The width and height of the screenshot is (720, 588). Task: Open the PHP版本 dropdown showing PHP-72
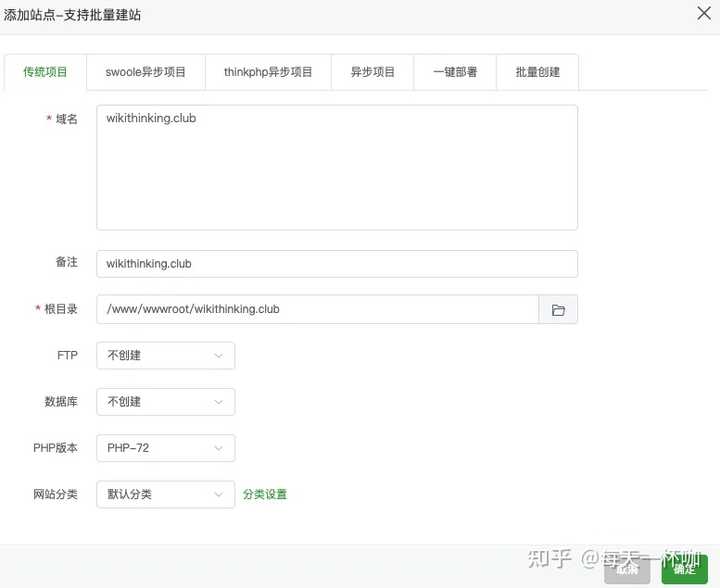point(166,448)
